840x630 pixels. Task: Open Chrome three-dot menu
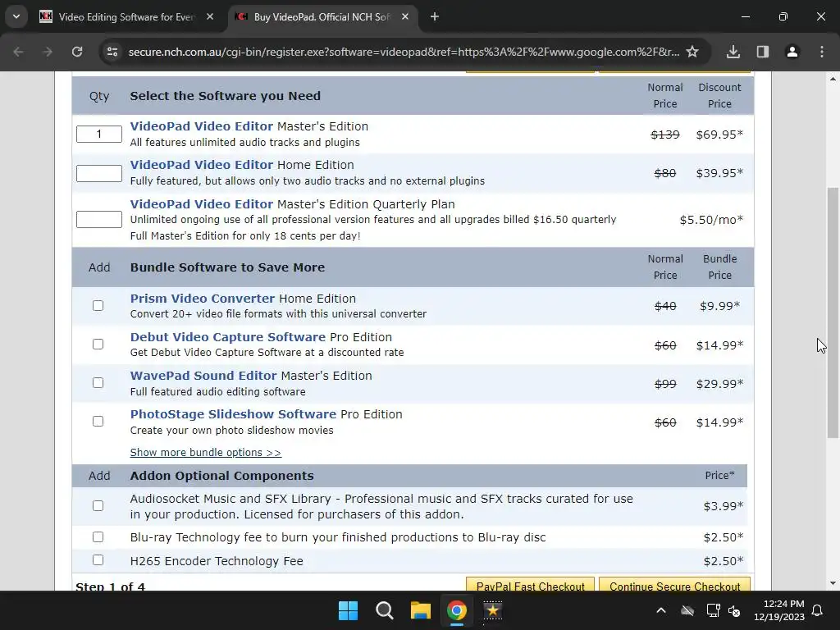[822, 52]
